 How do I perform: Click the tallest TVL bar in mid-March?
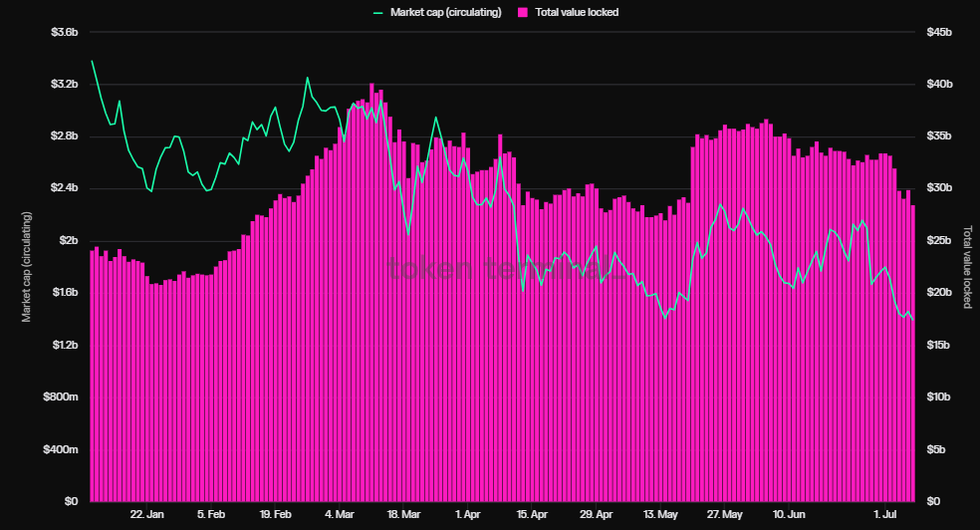(x=371, y=293)
